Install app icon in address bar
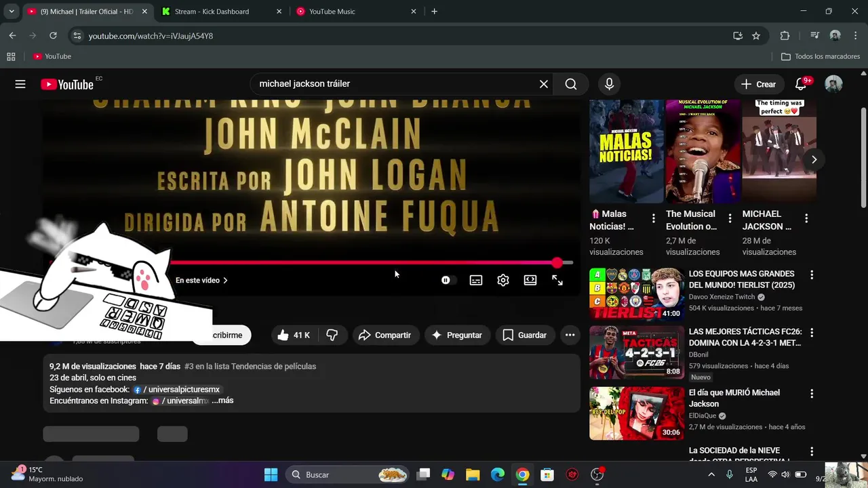The image size is (868, 488). click(x=738, y=36)
